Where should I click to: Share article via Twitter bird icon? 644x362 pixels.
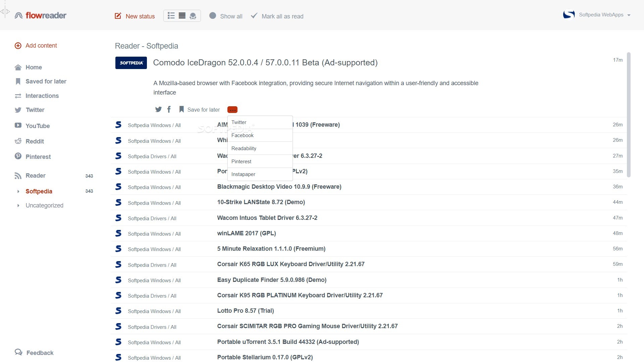(x=158, y=109)
